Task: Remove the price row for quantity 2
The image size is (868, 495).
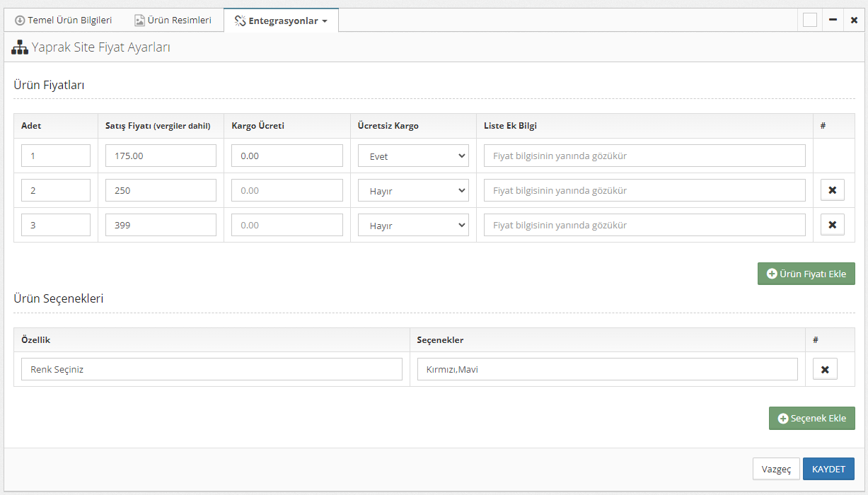Action: coord(832,190)
